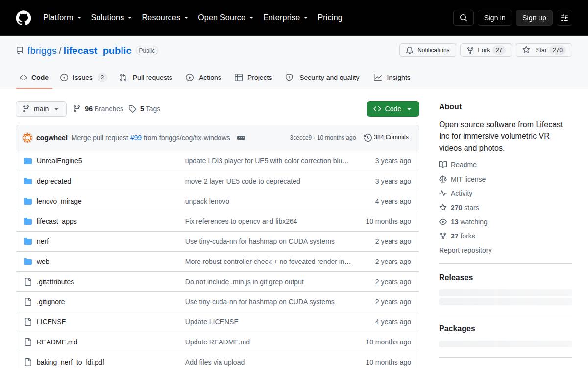Click the commit message ellipsis icon

pos(241,138)
